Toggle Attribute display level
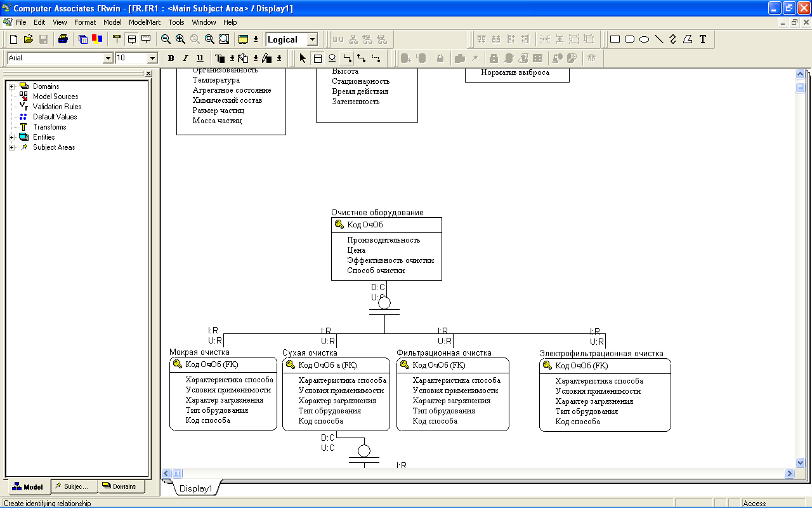Screen dimensions: 812x508 click(131, 39)
